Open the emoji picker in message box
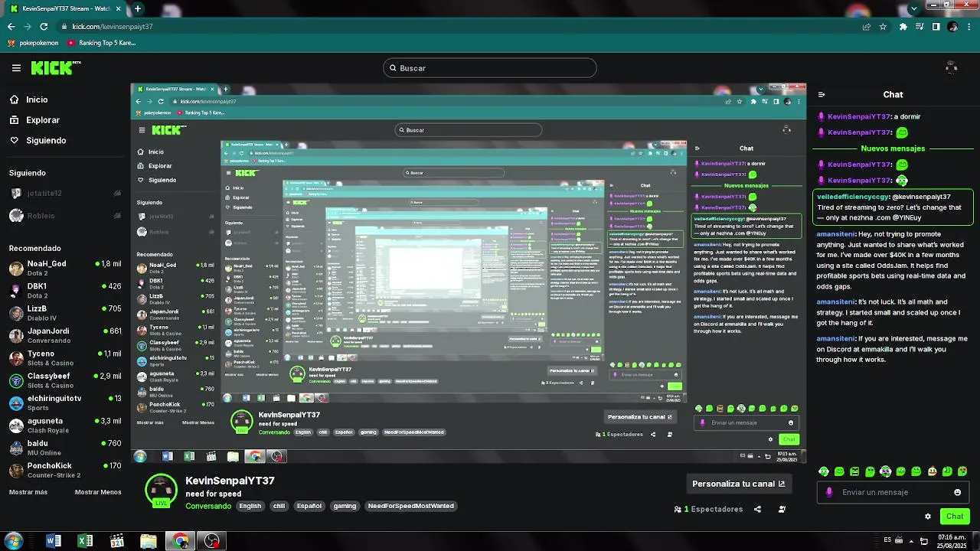This screenshot has width=980, height=551. [x=957, y=492]
